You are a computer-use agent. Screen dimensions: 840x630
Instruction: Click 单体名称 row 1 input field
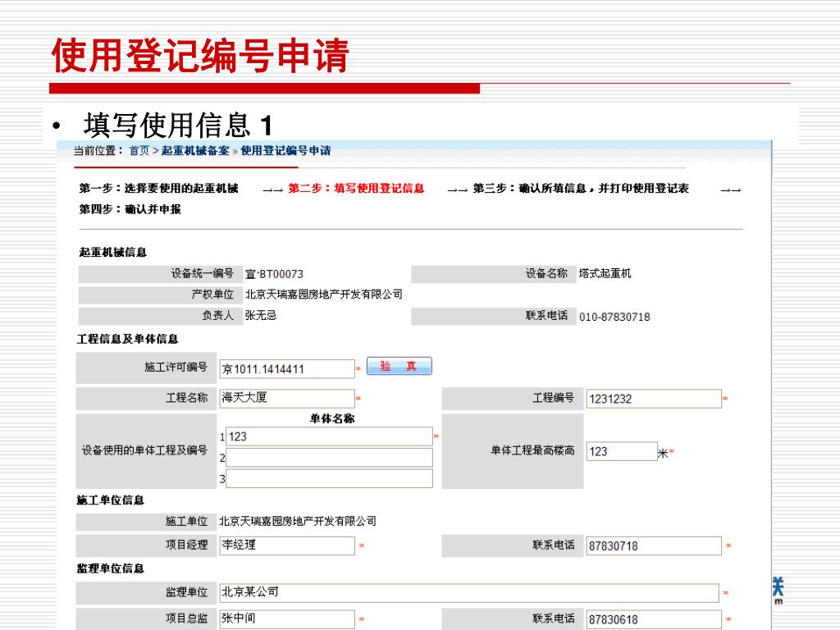click(x=329, y=436)
